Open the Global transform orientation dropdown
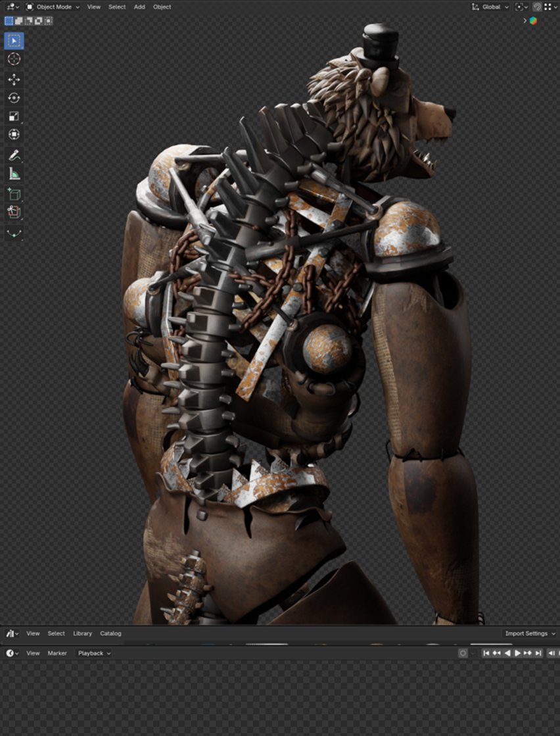The height and width of the screenshot is (736, 560). point(490,7)
